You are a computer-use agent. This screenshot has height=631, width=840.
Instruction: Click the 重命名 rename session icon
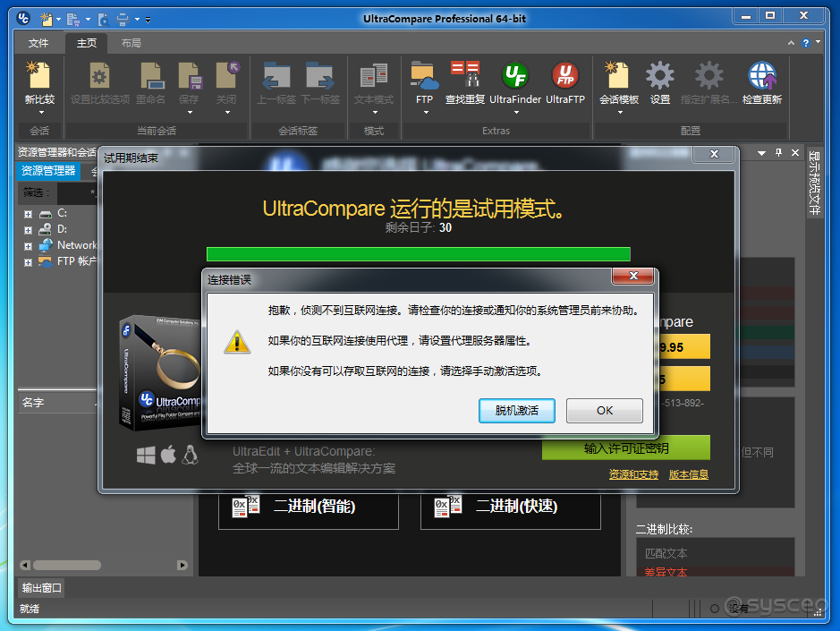point(151,75)
